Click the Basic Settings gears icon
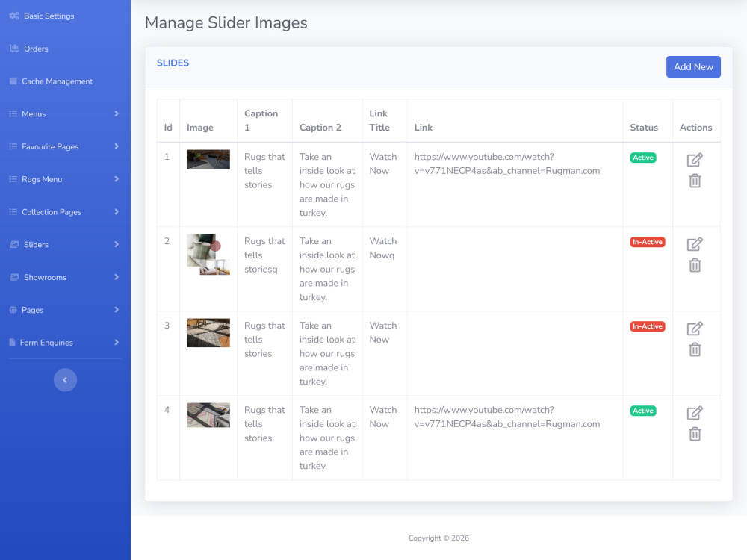 [x=14, y=16]
